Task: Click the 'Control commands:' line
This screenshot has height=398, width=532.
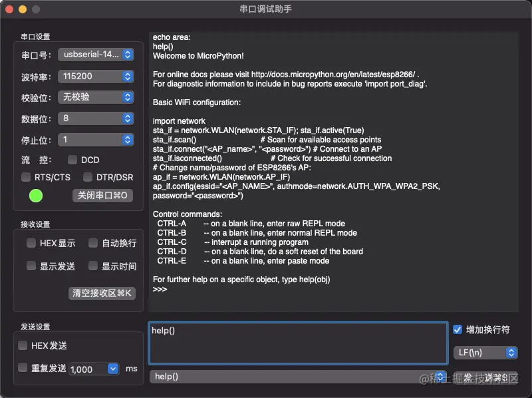Action: (188, 214)
